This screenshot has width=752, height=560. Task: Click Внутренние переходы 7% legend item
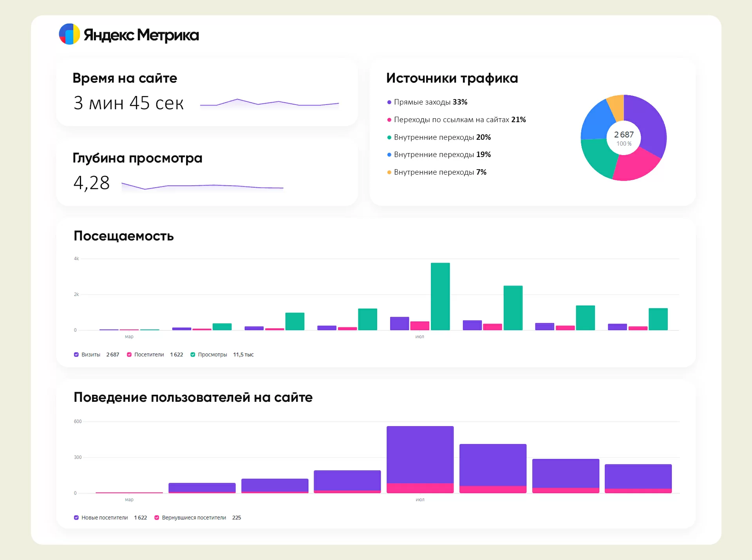(x=440, y=172)
